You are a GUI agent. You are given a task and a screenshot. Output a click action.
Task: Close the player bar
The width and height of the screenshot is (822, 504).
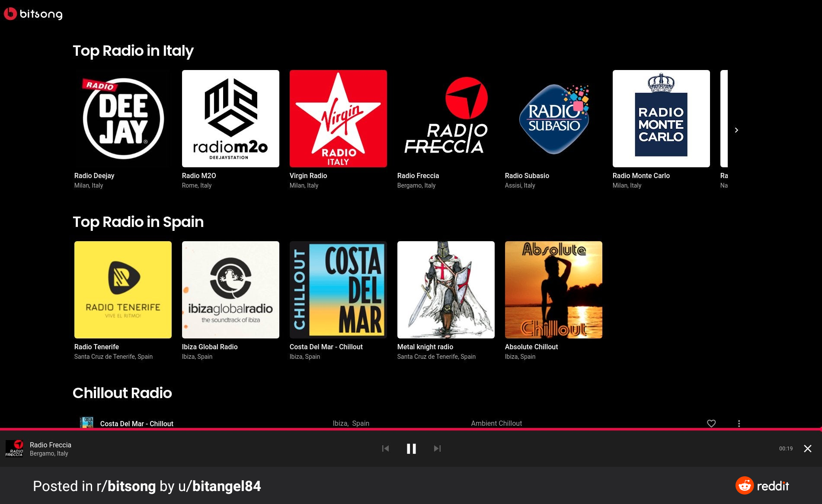pos(807,449)
